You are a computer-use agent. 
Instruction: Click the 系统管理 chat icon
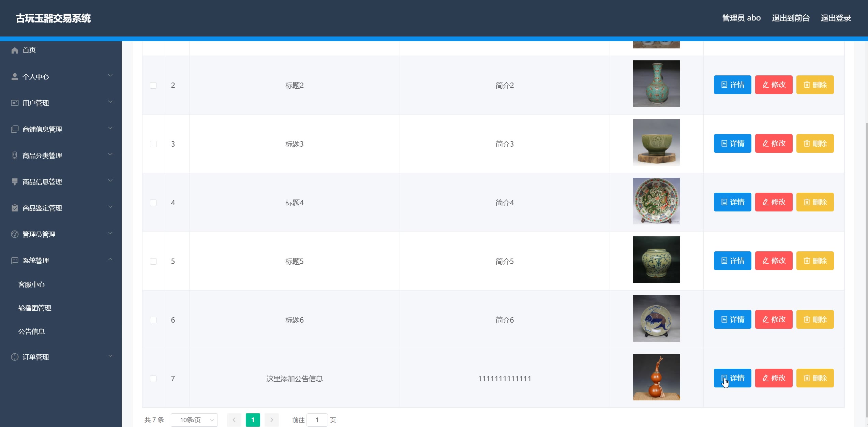pyautogui.click(x=15, y=261)
